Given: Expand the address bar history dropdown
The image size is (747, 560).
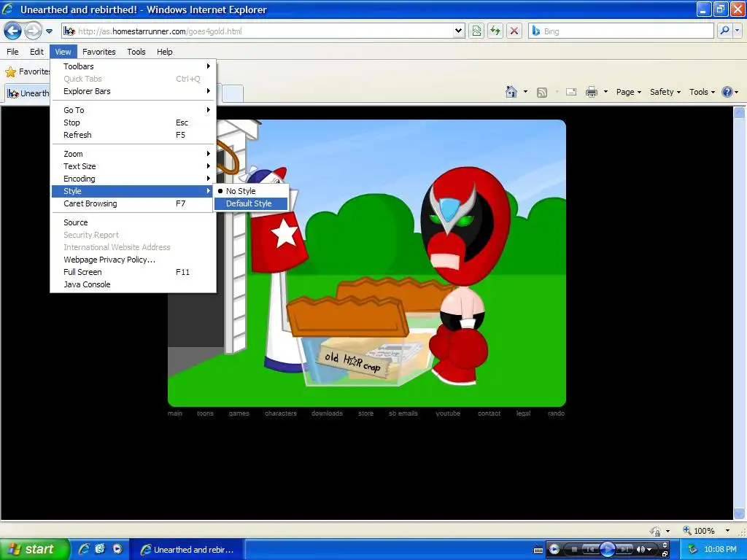Looking at the screenshot, I should pyautogui.click(x=458, y=31).
